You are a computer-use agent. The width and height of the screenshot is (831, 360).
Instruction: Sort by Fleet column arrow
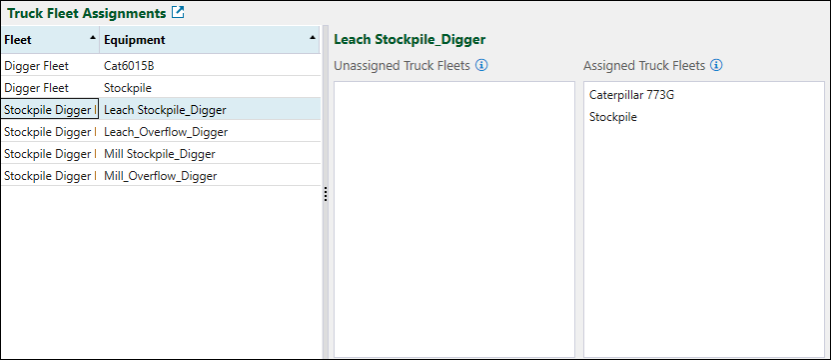click(x=93, y=37)
